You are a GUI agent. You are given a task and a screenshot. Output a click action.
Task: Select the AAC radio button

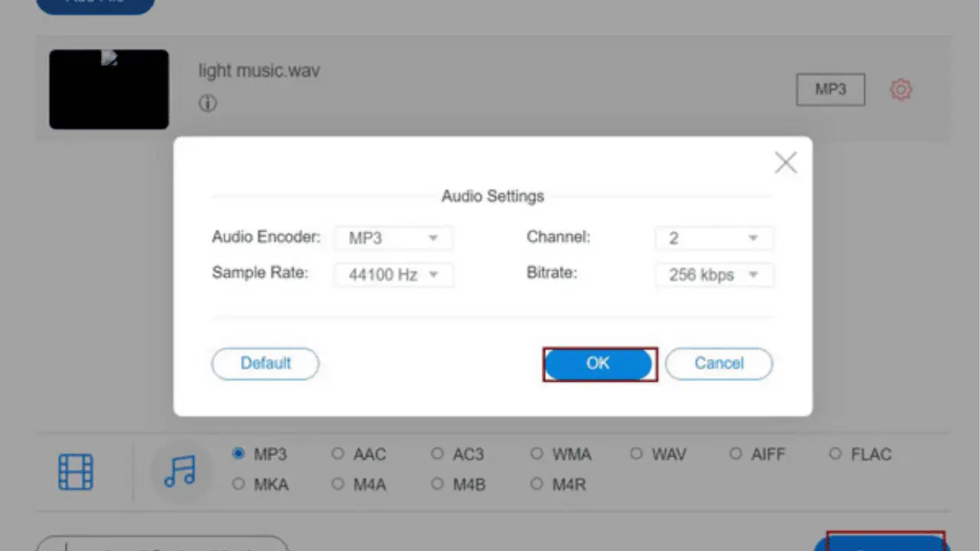[x=338, y=454]
